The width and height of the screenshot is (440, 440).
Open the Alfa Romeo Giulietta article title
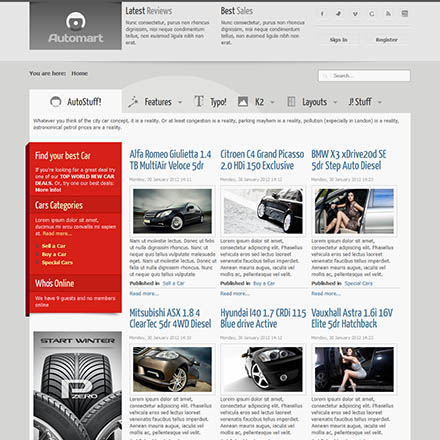(170, 160)
